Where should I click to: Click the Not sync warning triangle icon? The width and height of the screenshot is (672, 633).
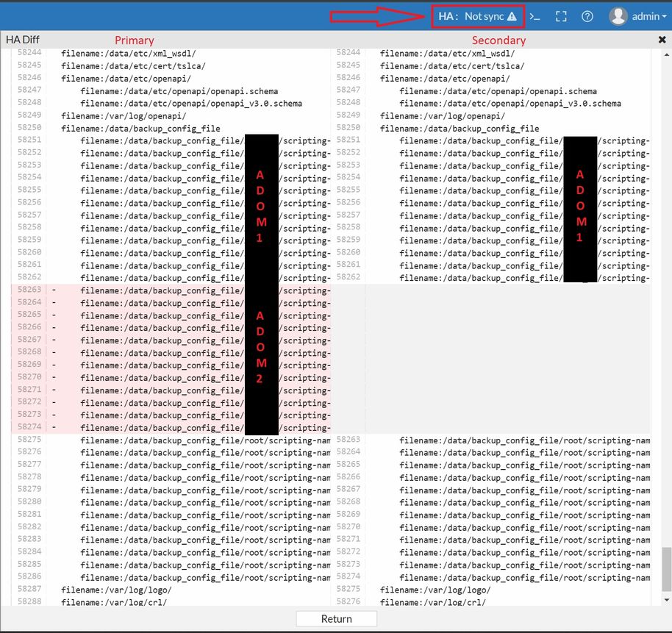pos(512,17)
